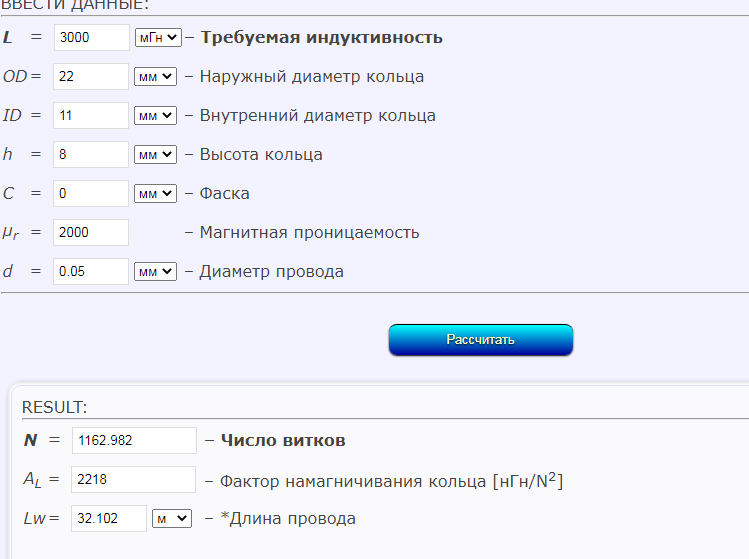
Task: Click the Lw wire length result field
Action: click(x=109, y=519)
